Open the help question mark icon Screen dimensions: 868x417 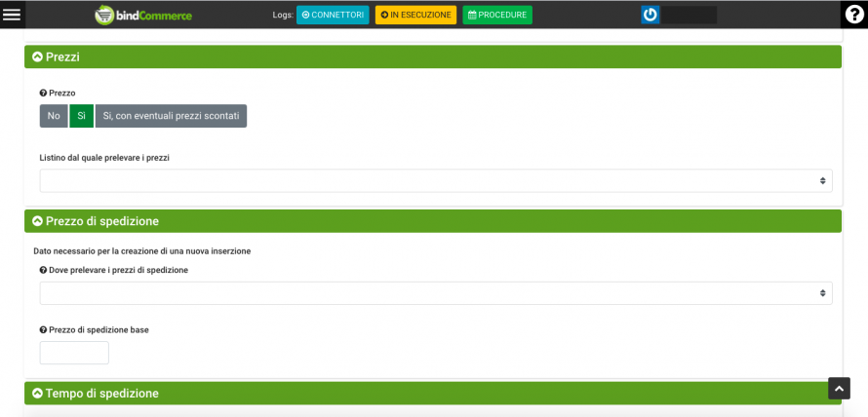coord(854,15)
